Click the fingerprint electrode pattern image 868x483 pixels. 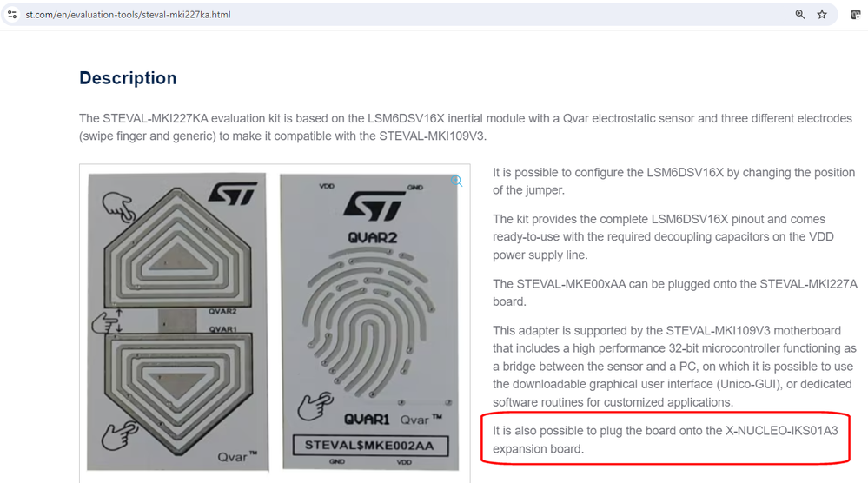tap(368, 323)
